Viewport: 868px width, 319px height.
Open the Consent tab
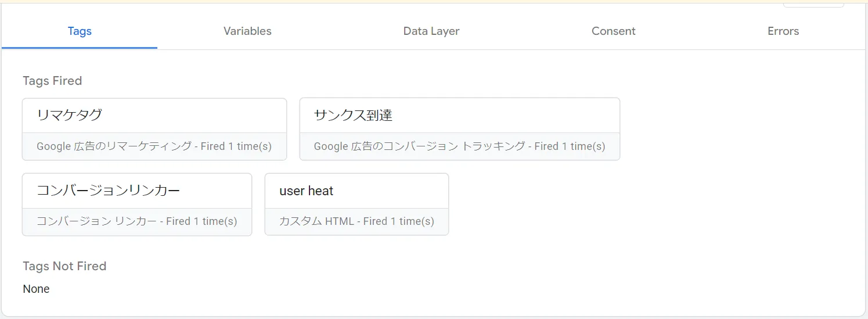point(613,31)
